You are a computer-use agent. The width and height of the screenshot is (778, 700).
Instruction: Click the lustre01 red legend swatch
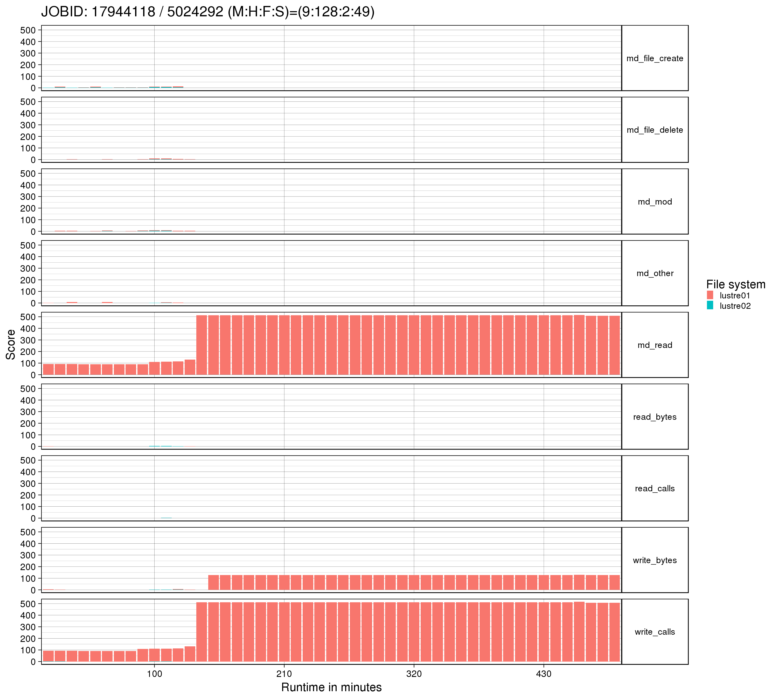point(710,295)
